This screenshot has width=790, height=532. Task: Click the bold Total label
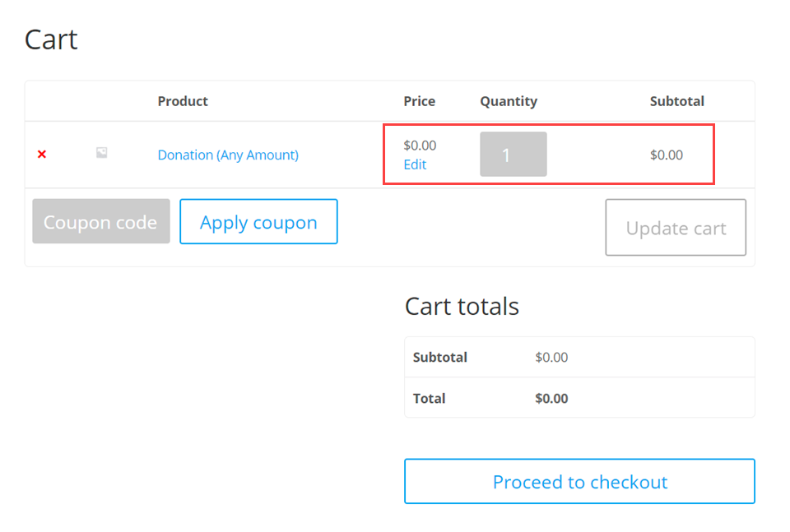430,399
